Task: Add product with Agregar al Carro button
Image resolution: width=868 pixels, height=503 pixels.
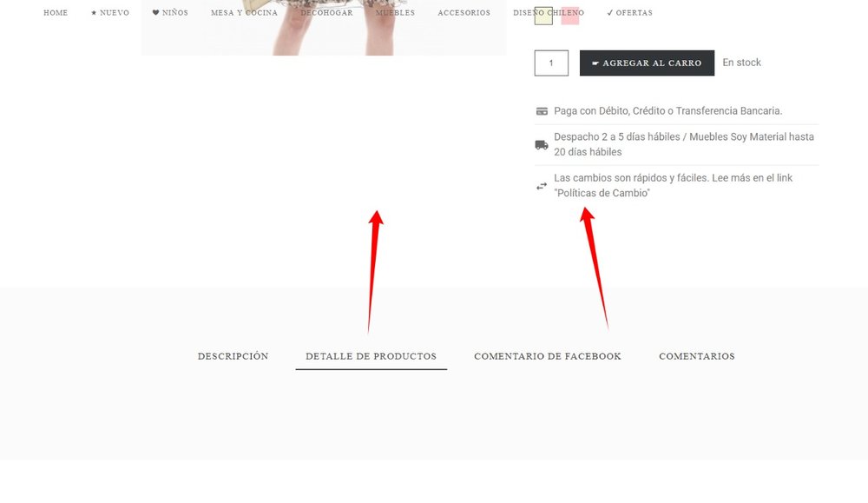Action: 648,63
